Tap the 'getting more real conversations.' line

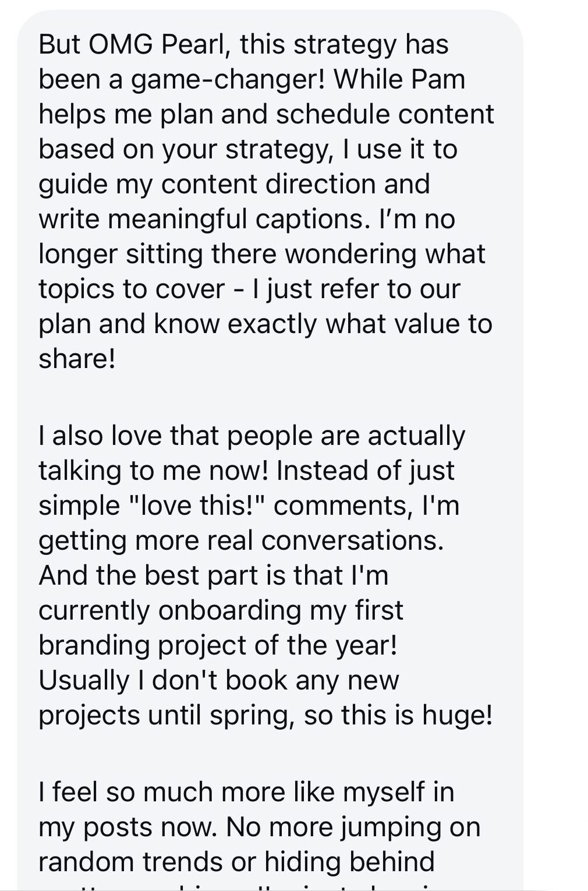click(241, 540)
